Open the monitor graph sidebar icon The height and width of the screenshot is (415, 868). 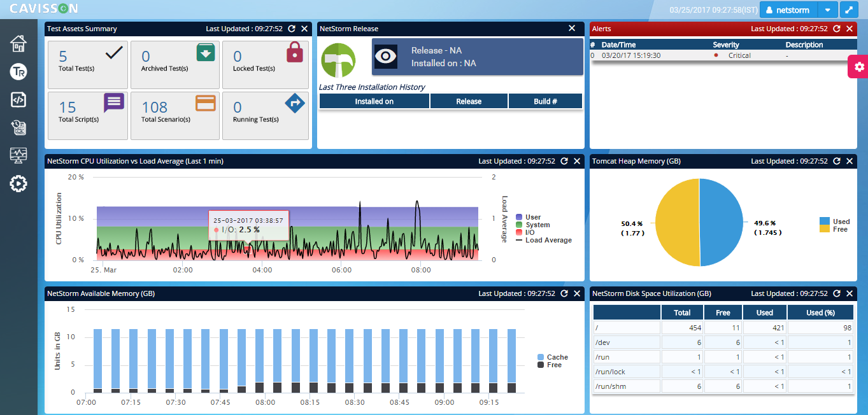(18, 155)
